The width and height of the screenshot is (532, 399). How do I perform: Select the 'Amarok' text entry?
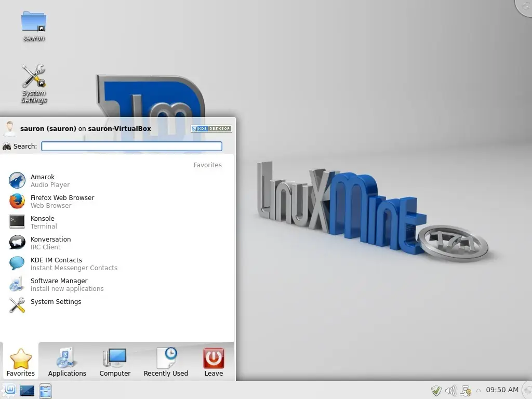click(x=43, y=177)
